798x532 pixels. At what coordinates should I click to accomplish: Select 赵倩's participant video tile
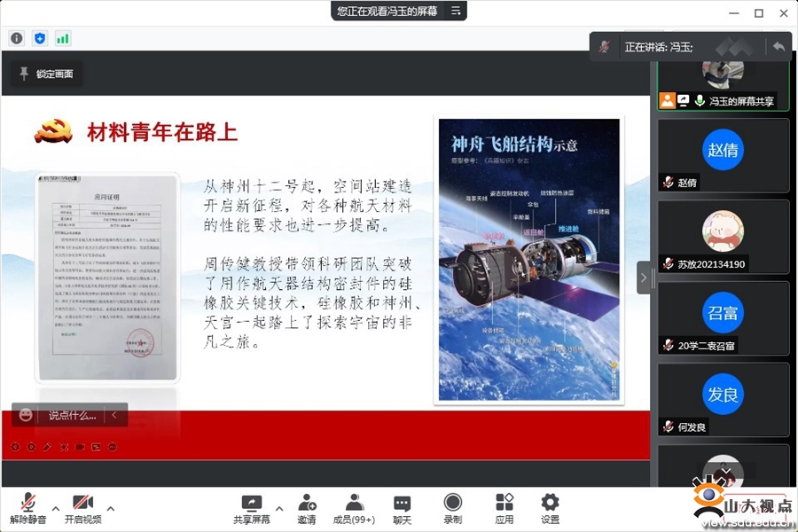(x=723, y=155)
